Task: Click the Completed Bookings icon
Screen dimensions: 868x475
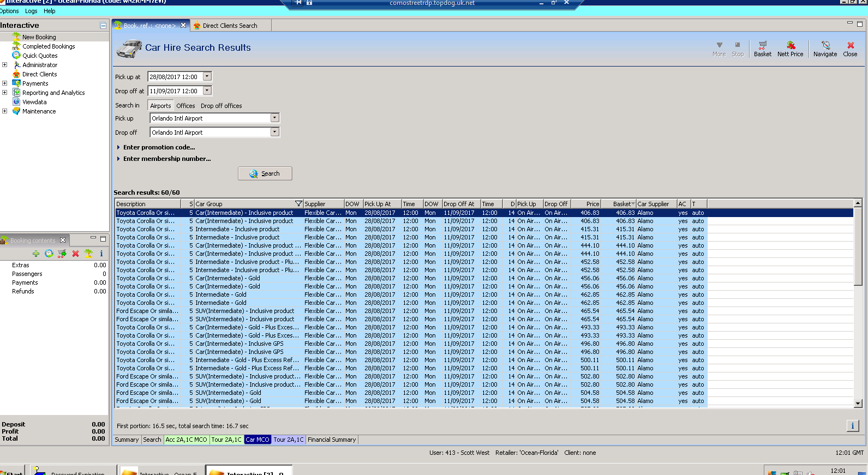Action: [x=16, y=46]
